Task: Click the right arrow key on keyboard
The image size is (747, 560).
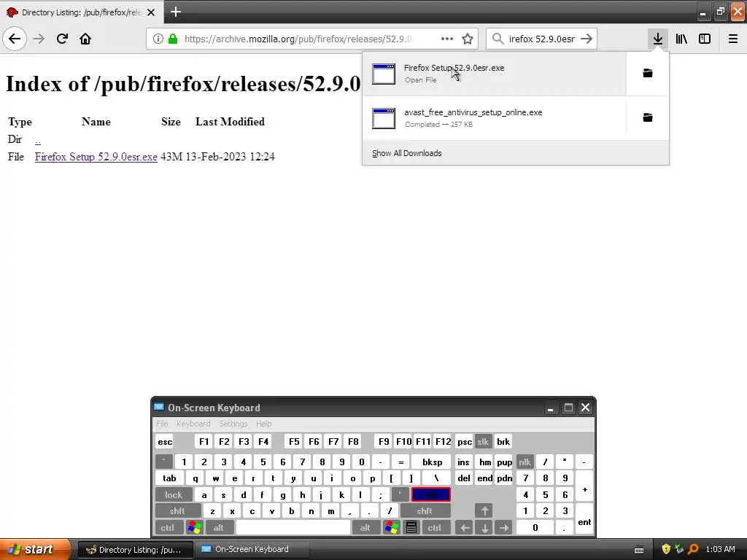Action: (503, 528)
